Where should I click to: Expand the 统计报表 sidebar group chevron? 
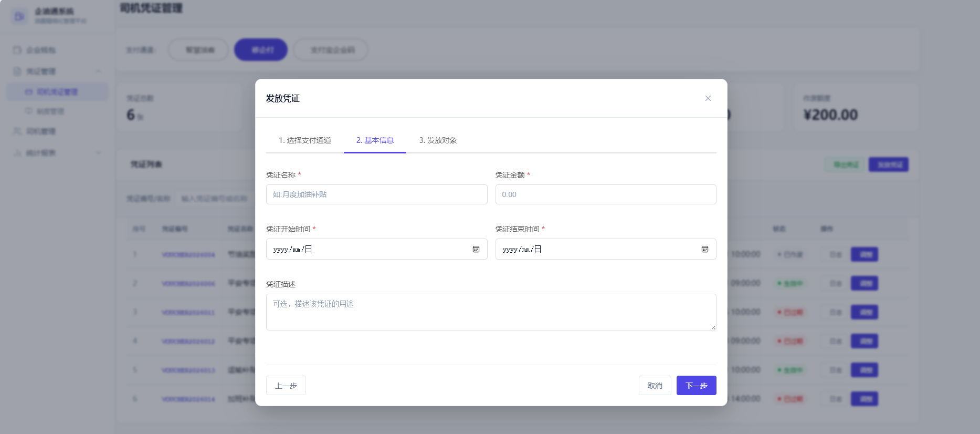[x=98, y=153]
